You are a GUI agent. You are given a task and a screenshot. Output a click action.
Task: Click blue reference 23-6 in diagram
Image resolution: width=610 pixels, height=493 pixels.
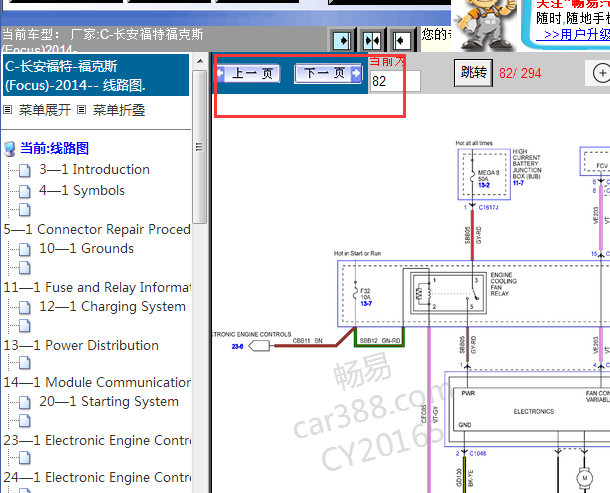pyautogui.click(x=237, y=346)
